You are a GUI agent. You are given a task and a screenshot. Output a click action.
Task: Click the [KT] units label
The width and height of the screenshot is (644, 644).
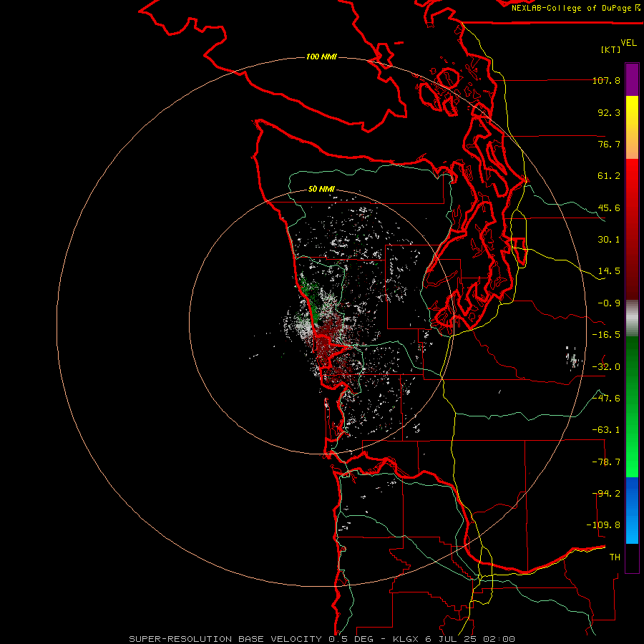tap(610, 49)
